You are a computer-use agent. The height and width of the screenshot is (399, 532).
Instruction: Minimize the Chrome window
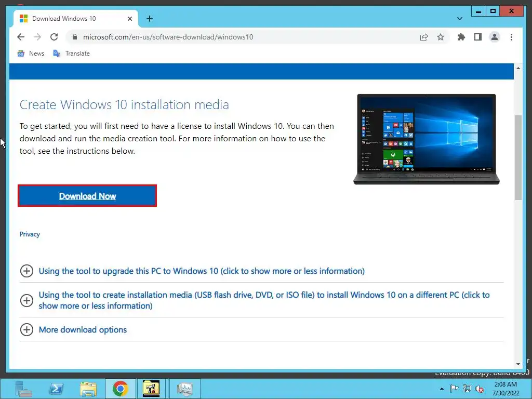[x=478, y=11]
